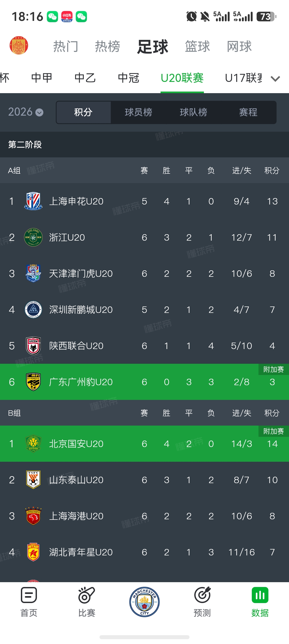Open the 山东泰山U20 team row
This screenshot has width=289, height=644.
(x=144, y=480)
